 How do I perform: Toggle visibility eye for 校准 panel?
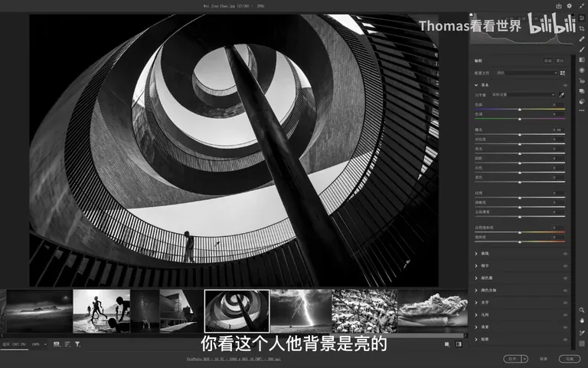[x=565, y=340]
